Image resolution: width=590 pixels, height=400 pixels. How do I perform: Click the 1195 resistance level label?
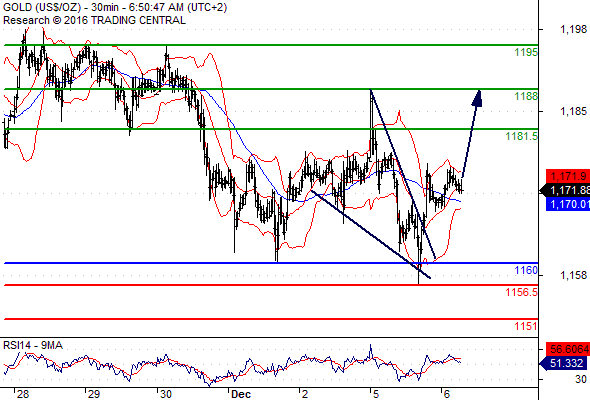[x=526, y=52]
